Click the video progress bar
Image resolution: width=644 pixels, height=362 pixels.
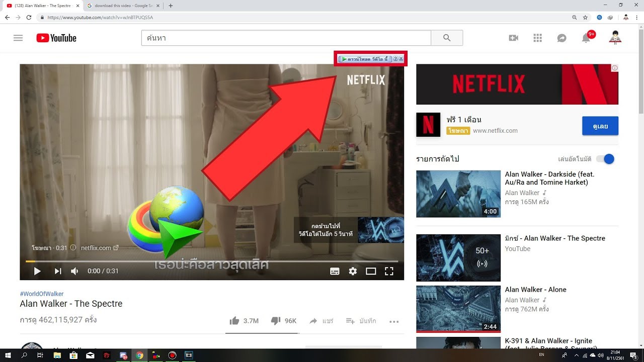(212, 261)
